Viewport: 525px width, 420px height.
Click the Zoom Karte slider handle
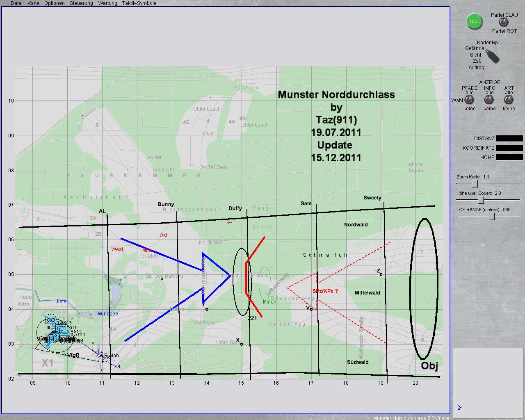pyautogui.click(x=475, y=184)
